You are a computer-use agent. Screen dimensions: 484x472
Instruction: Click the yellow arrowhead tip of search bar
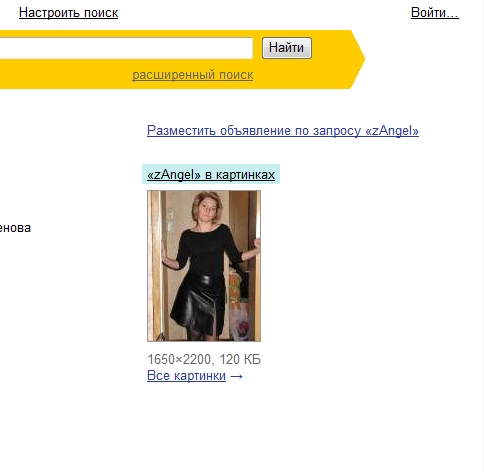point(357,59)
